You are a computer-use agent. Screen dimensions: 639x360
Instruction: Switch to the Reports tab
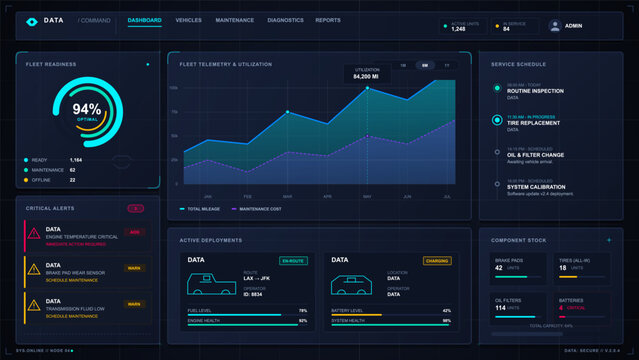328,20
